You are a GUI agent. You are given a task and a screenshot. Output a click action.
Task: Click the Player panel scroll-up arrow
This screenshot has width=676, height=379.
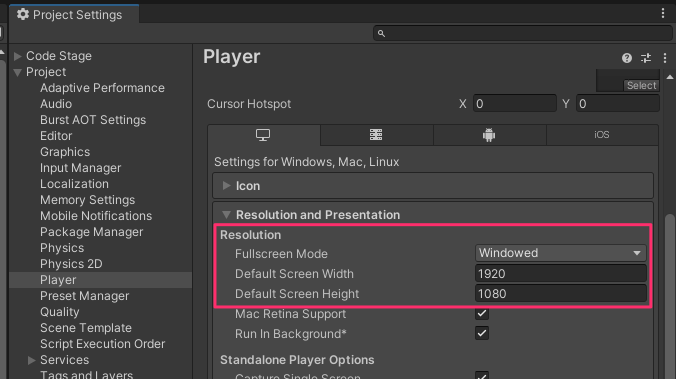point(670,77)
